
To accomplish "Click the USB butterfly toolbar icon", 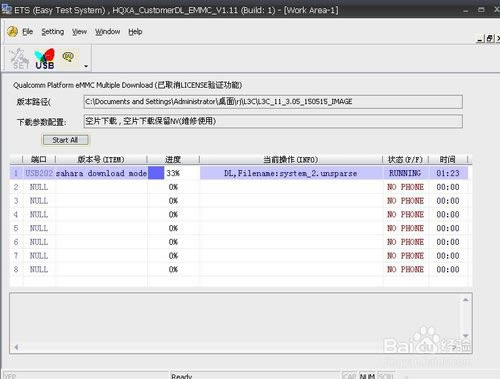I will [45, 59].
